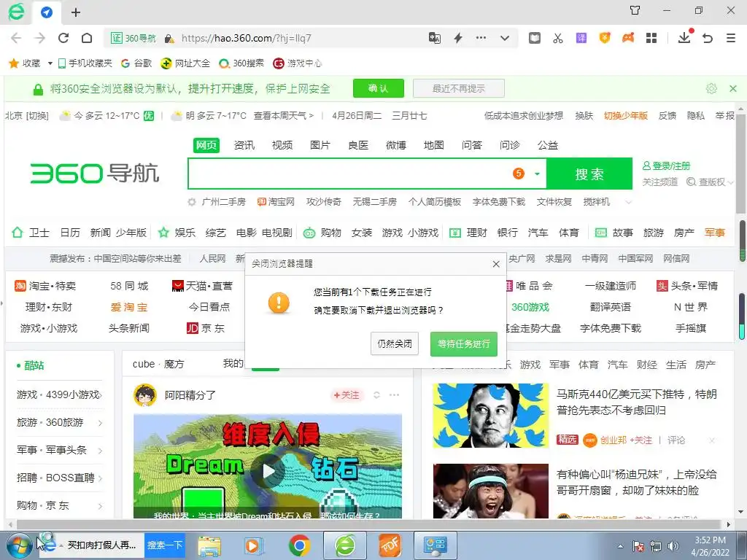This screenshot has height=560, width=747.
Task: Click 仍然关闭 in the dialog
Action: (x=395, y=343)
